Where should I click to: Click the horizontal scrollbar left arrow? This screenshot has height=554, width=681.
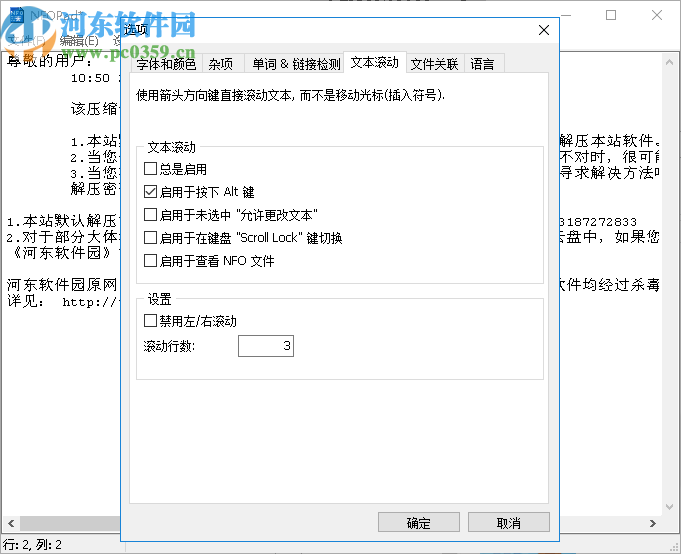click(11, 524)
